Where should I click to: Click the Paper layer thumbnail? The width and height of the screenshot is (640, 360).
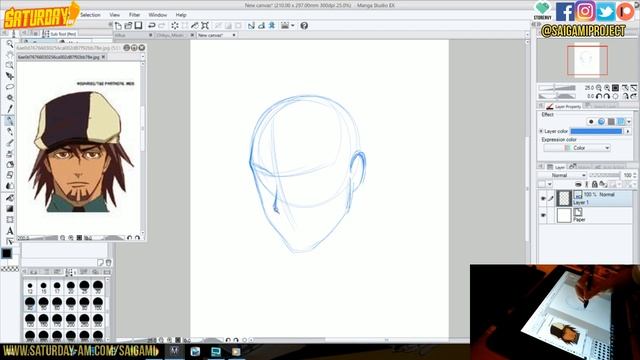(564, 215)
